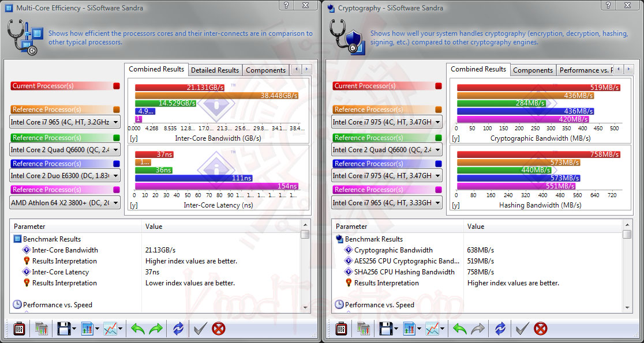Click the floppy disk save icon in Cryptography window
Image resolution: width=644 pixels, height=343 pixels.
click(385, 329)
